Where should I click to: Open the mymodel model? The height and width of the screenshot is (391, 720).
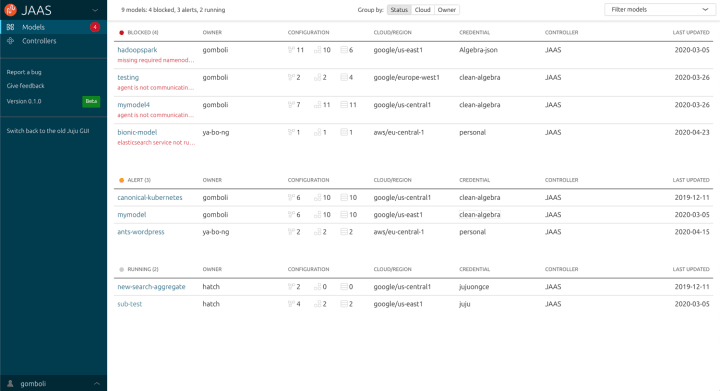point(132,214)
